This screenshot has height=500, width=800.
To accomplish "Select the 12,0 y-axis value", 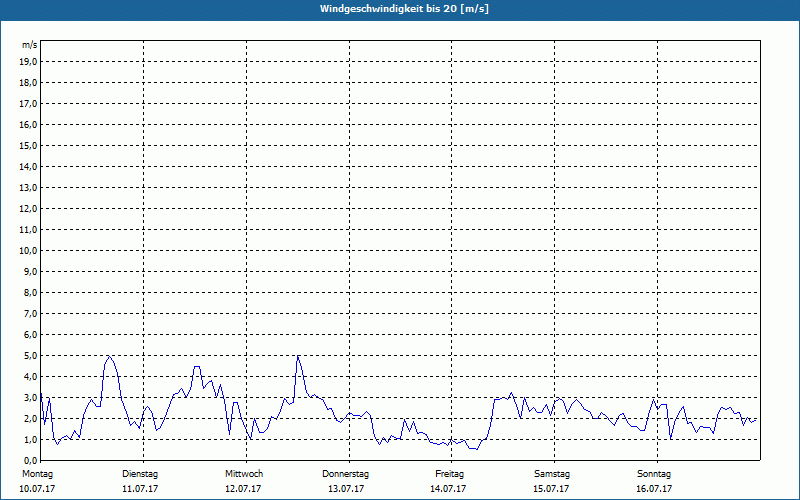I will [x=28, y=208].
